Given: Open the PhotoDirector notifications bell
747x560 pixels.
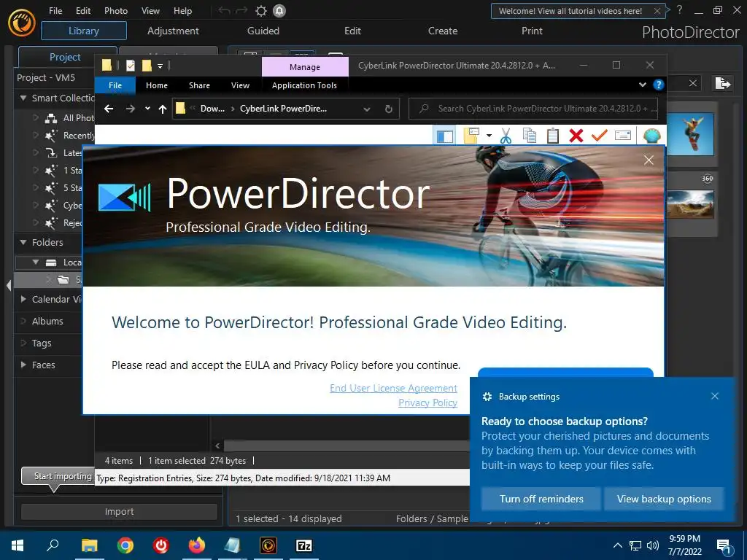Looking at the screenshot, I should point(279,10).
